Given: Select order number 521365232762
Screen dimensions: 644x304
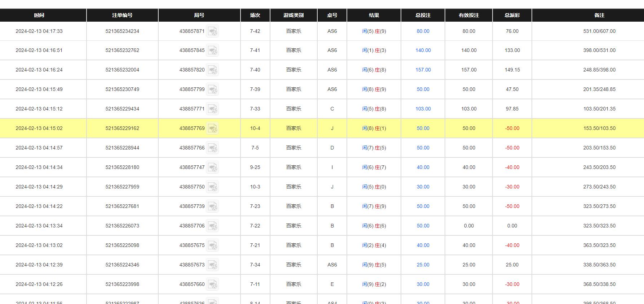Looking at the screenshot, I should [122, 50].
